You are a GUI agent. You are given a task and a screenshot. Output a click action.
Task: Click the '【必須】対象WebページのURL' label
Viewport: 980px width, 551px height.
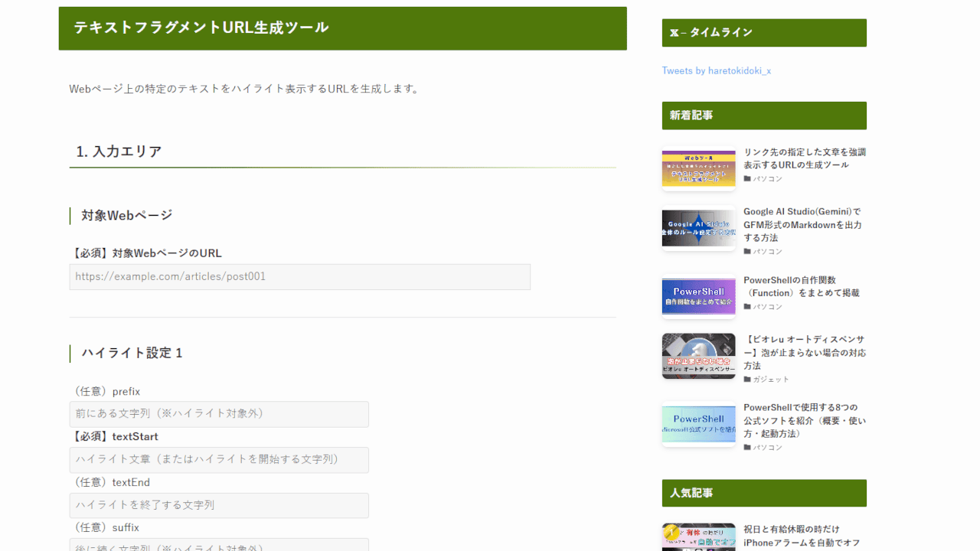tap(145, 253)
